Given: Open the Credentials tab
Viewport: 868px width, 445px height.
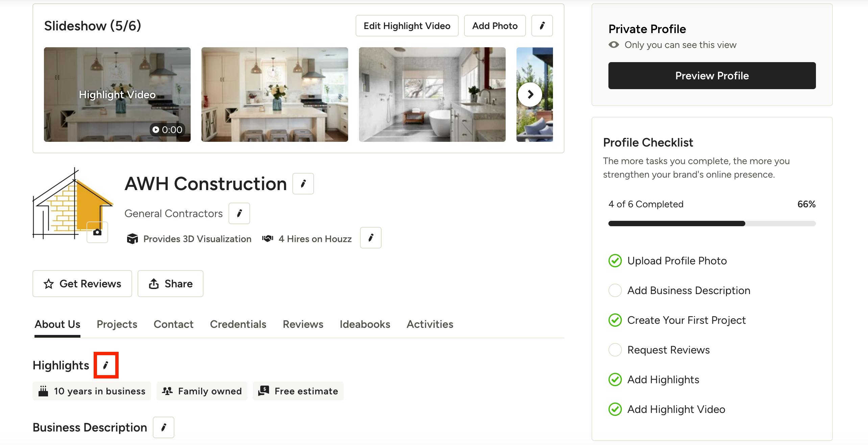Looking at the screenshot, I should (238, 324).
